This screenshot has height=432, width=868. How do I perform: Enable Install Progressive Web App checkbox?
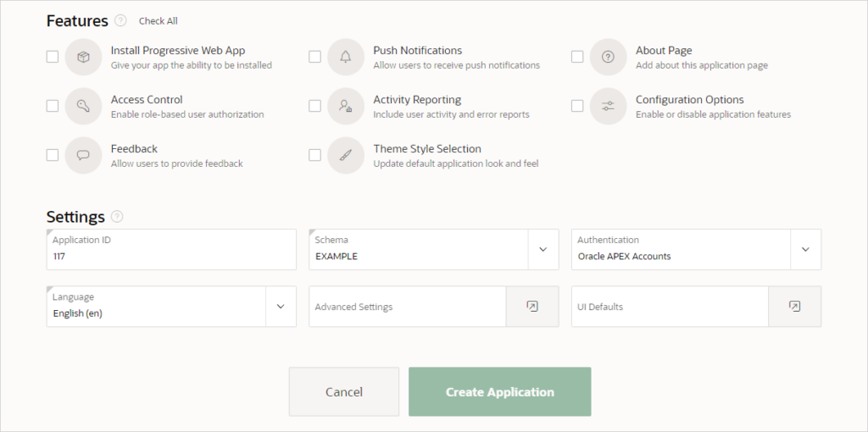53,57
